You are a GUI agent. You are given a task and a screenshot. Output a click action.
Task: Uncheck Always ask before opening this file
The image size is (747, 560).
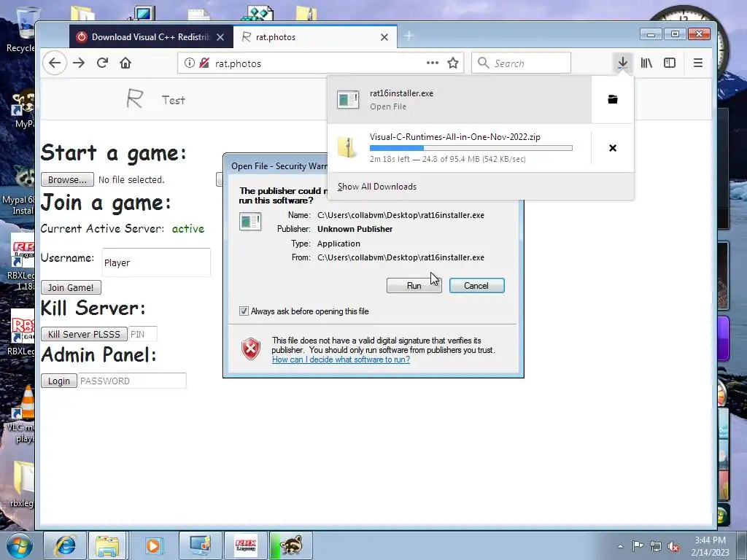[244, 311]
